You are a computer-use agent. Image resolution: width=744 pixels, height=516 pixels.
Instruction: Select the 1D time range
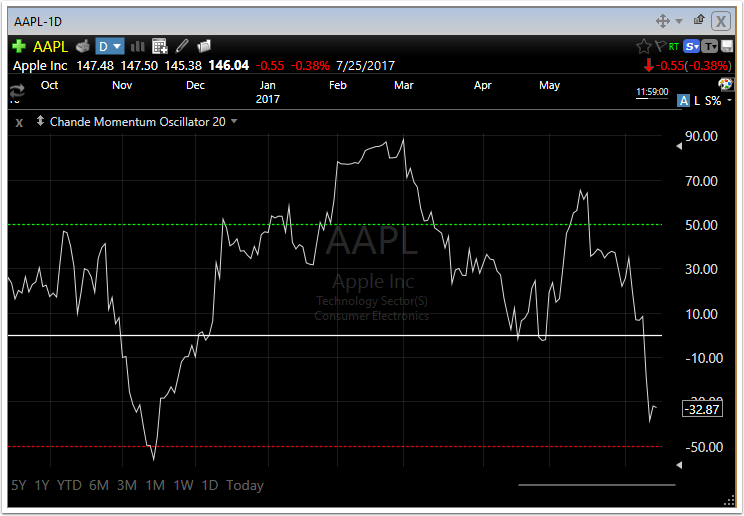click(210, 485)
